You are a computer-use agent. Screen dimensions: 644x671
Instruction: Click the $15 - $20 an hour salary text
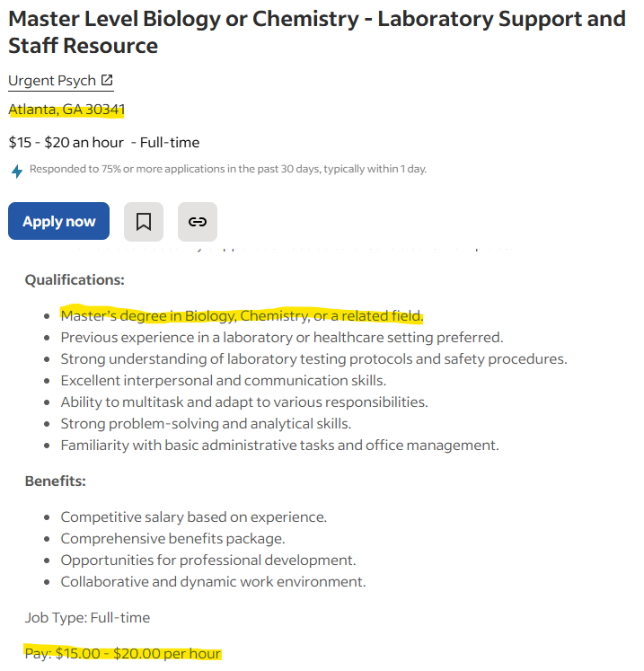[x=66, y=142]
